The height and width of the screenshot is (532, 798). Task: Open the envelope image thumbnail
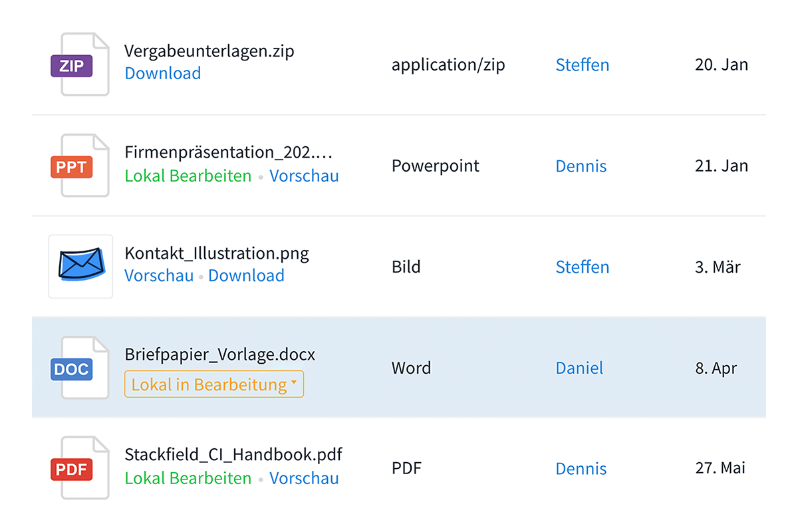tap(80, 266)
